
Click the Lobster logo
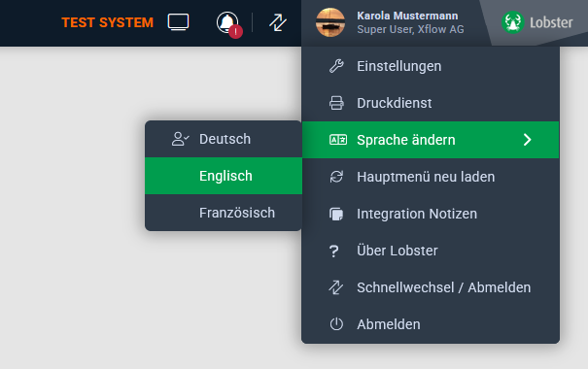[x=537, y=22]
